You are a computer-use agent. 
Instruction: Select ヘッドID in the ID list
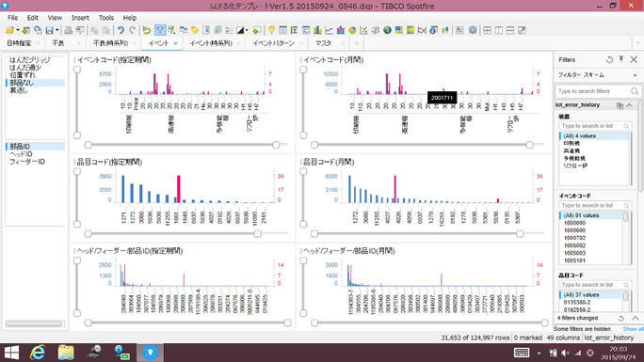[21, 154]
